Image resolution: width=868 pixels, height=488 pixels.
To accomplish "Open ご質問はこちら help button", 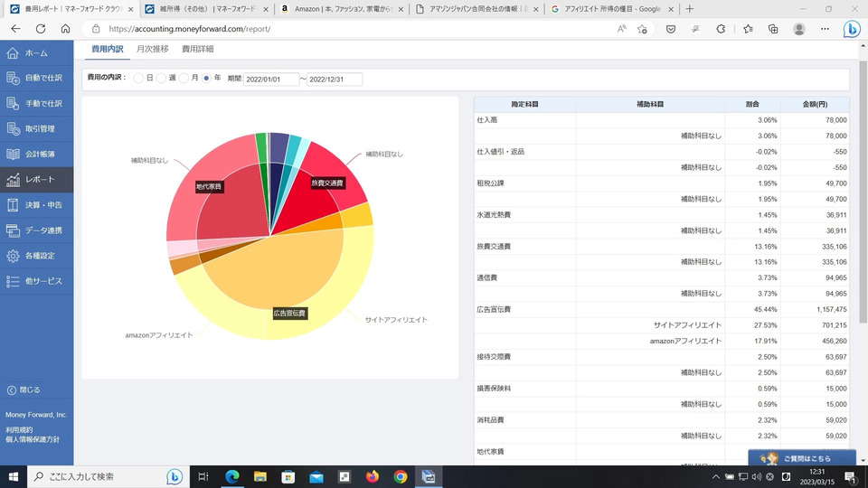I will tap(802, 458).
